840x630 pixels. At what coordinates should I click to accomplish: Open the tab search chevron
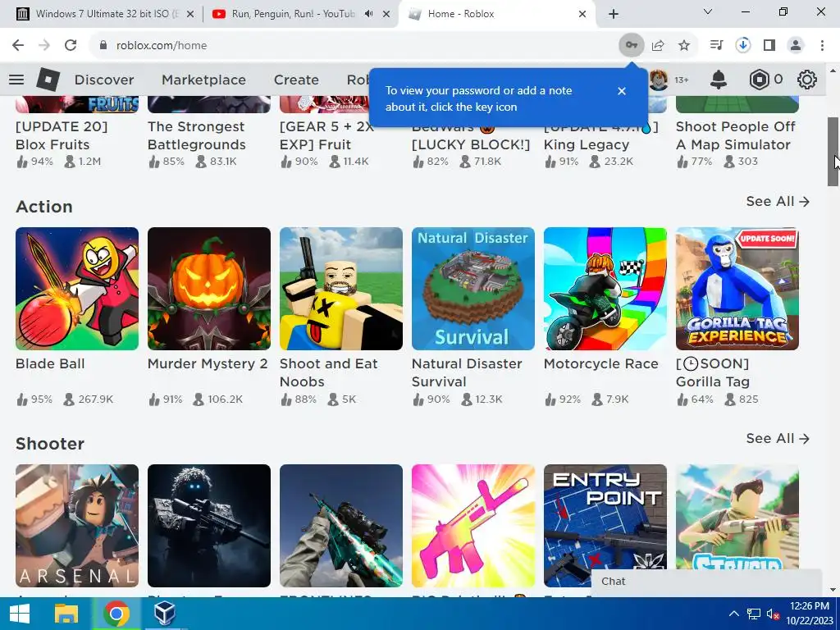708,11
